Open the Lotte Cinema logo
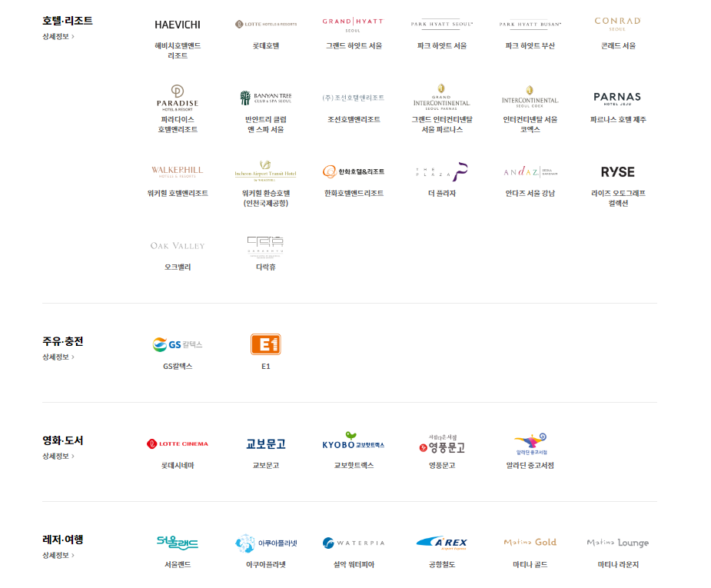This screenshot has height=588, width=711. click(x=178, y=443)
